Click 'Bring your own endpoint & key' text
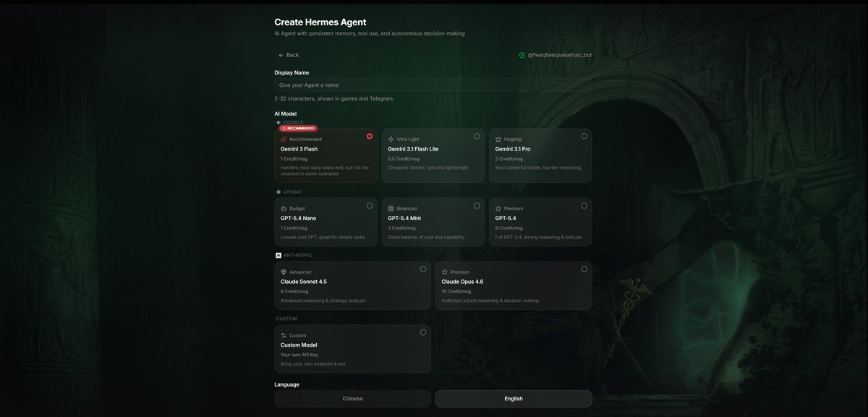This screenshot has height=417, width=868. 313,364
